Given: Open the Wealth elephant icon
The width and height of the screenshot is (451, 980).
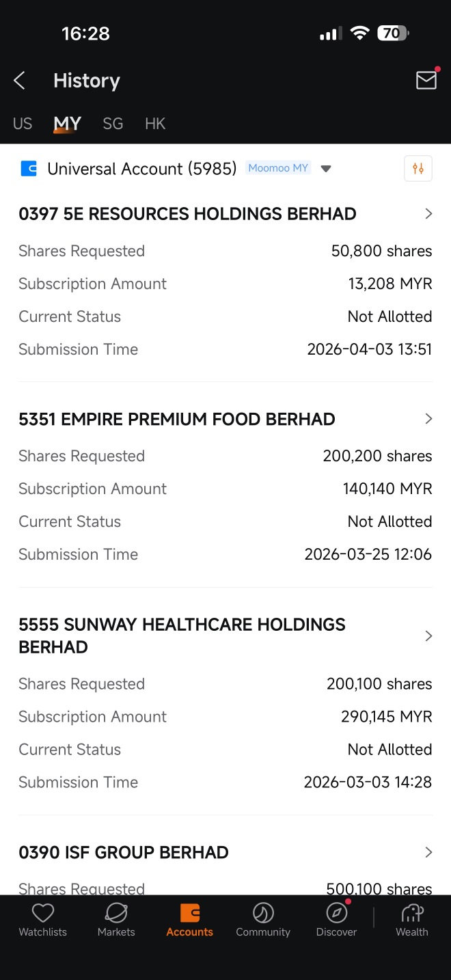Looking at the screenshot, I should (412, 913).
